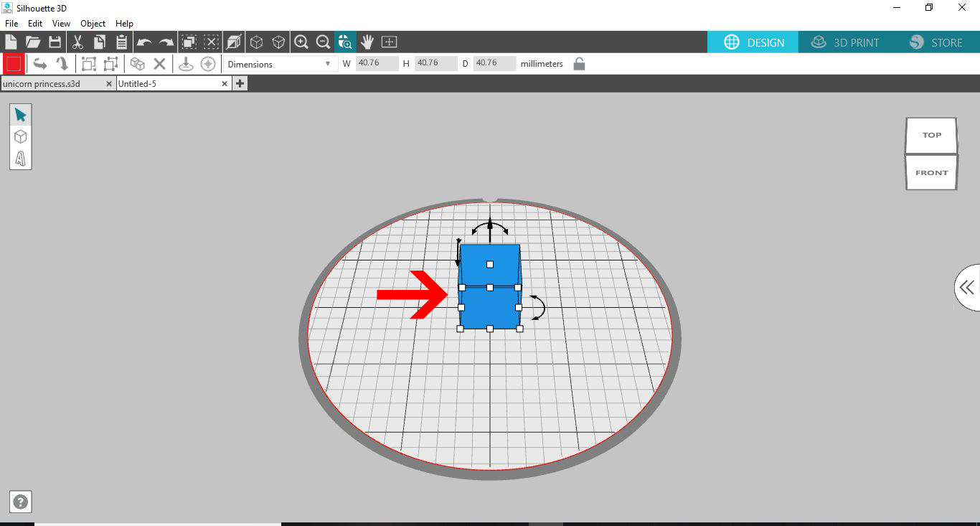Click the H dimension field
Viewport: 980px width, 526px height.
tap(435, 63)
